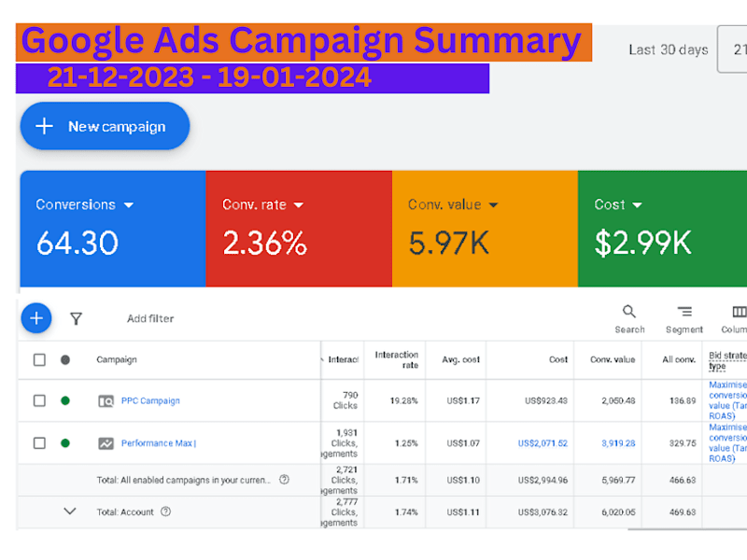Screen dimensions: 747x560
Task: Click the 3,919.28 conv. value link
Action: tap(618, 443)
